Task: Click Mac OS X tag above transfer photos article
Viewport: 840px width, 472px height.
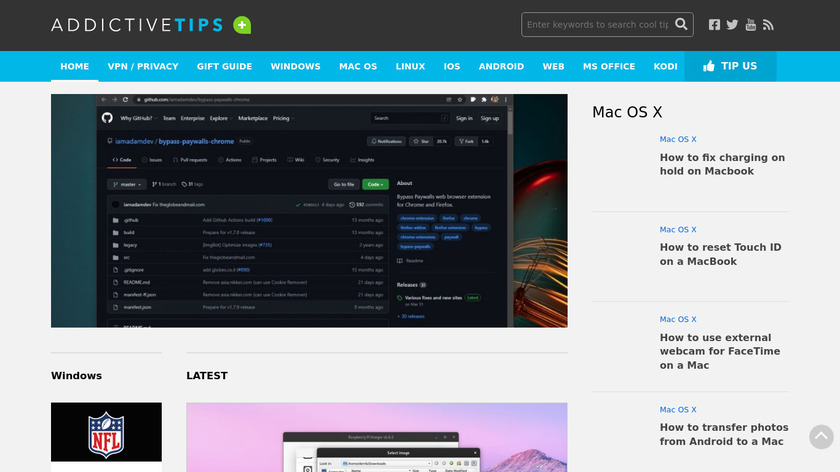Action: [x=678, y=410]
